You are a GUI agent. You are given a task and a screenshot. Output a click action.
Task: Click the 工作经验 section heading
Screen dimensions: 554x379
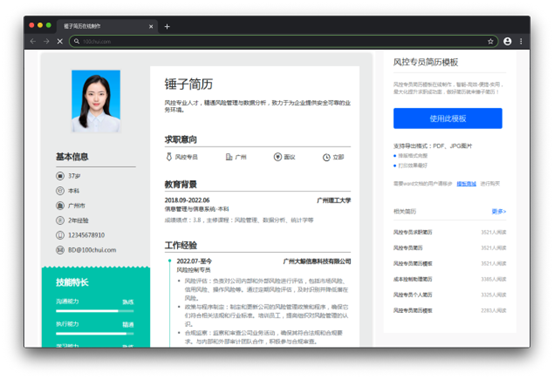181,245
